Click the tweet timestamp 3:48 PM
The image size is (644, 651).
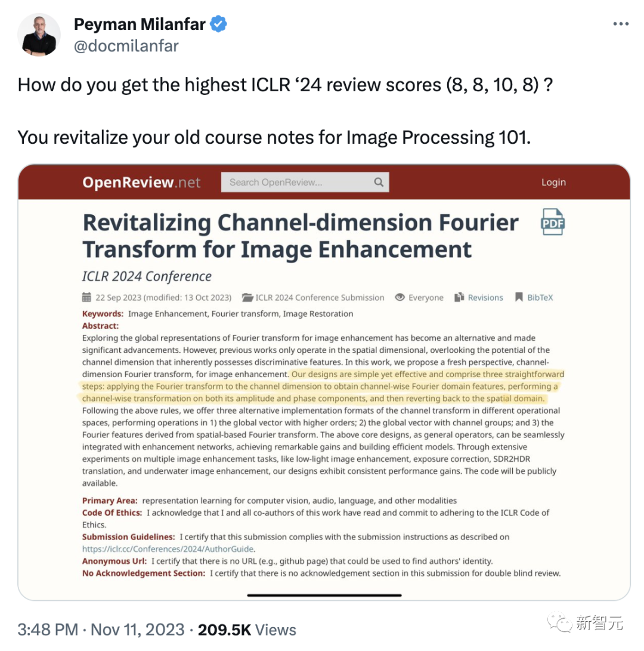48,630
